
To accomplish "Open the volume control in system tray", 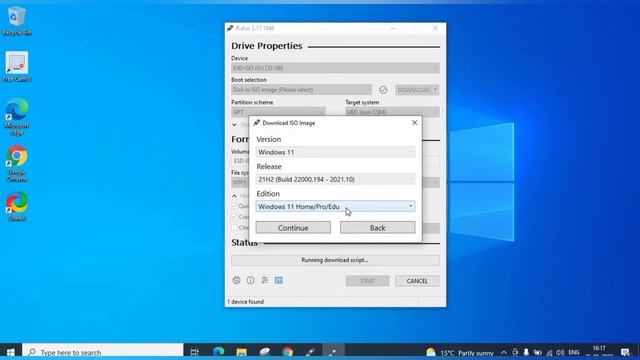I will click(x=560, y=352).
